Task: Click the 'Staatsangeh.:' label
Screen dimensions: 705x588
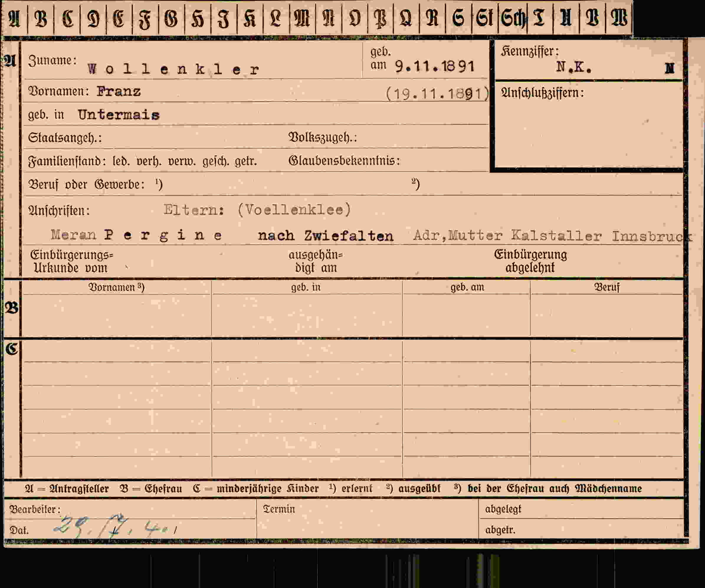Action: tap(65, 138)
